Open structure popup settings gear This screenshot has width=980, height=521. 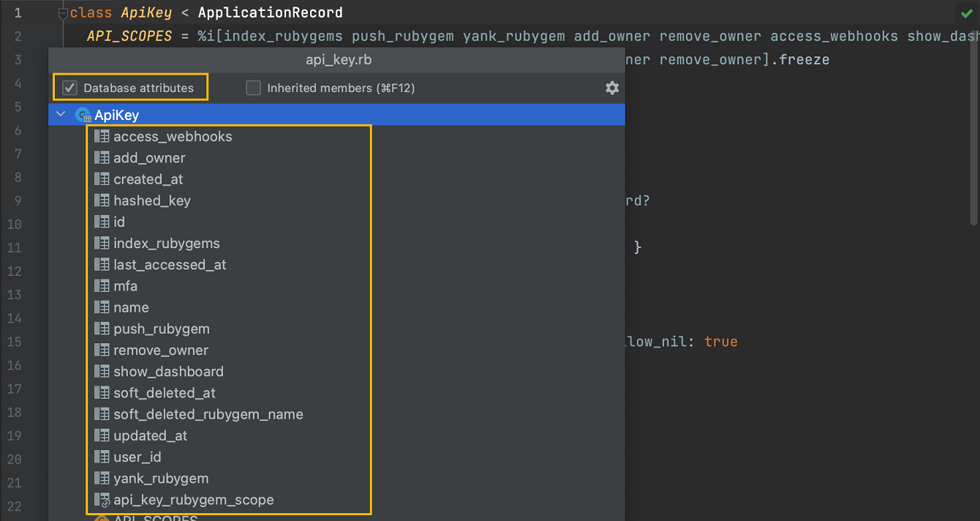point(612,88)
